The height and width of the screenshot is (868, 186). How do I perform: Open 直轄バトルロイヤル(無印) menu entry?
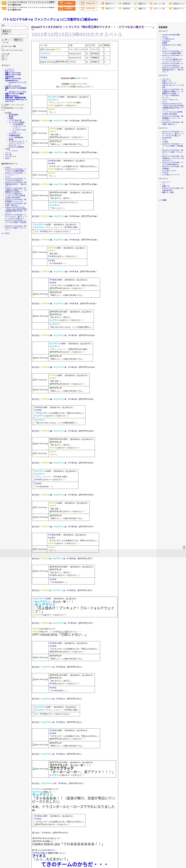click(14, 94)
